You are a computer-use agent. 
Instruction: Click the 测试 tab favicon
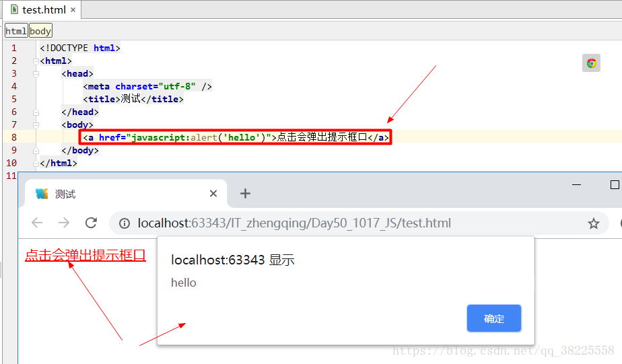click(42, 194)
